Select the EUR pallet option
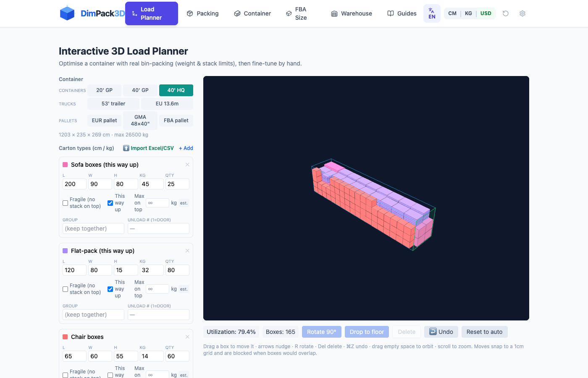Viewport: 588px width, 378px height. point(104,121)
